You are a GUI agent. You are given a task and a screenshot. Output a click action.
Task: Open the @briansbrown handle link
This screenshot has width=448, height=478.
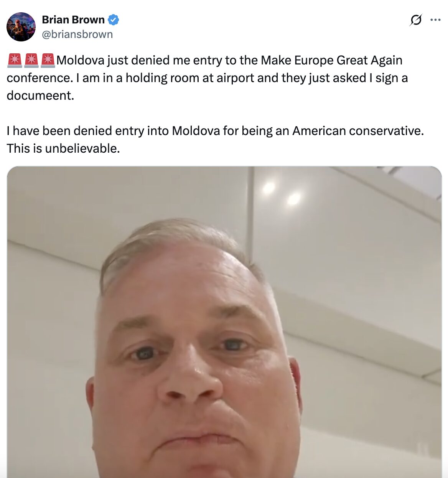click(77, 34)
